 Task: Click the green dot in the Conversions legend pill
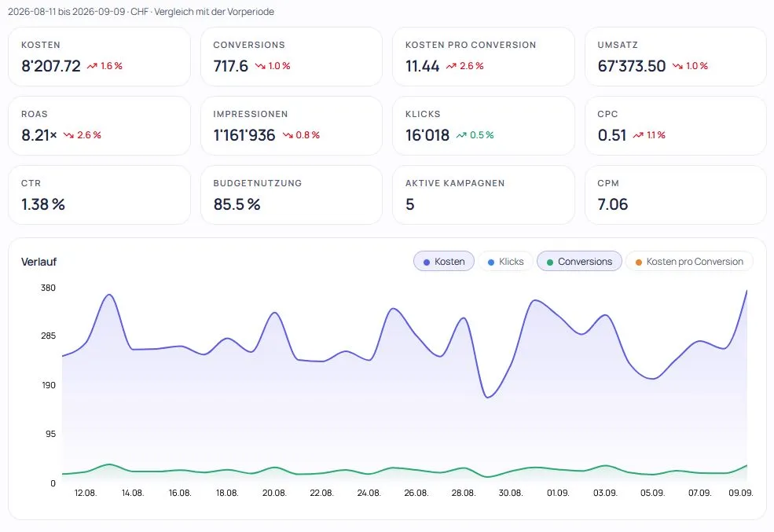point(550,262)
